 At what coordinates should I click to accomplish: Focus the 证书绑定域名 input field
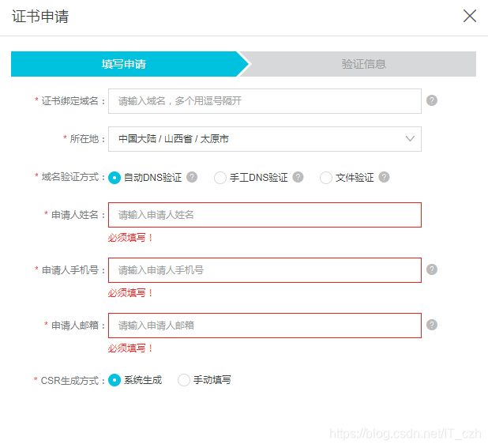coord(265,101)
